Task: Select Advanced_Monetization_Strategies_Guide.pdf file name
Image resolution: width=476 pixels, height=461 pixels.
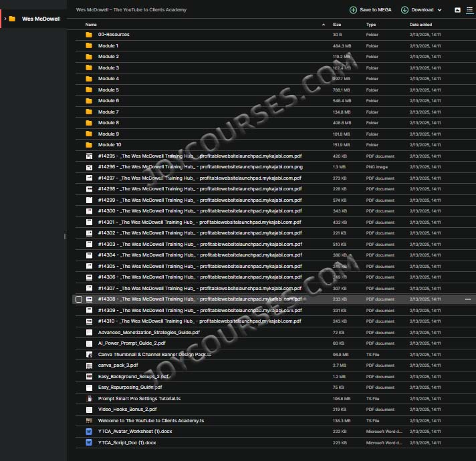Action: click(148, 333)
